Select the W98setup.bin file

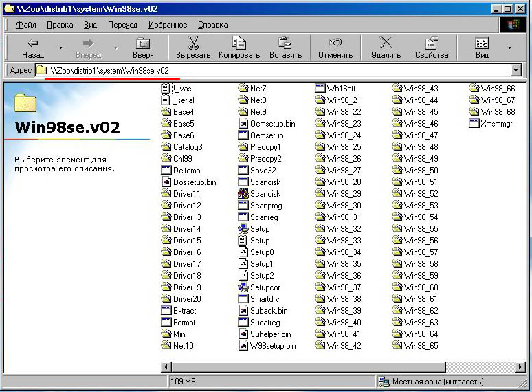click(x=267, y=346)
